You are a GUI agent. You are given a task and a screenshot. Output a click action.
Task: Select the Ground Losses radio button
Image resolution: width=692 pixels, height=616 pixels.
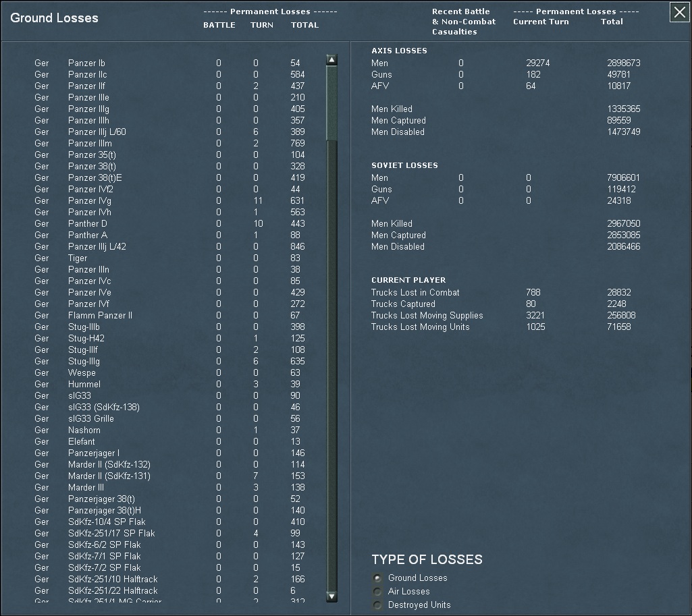coord(377,578)
